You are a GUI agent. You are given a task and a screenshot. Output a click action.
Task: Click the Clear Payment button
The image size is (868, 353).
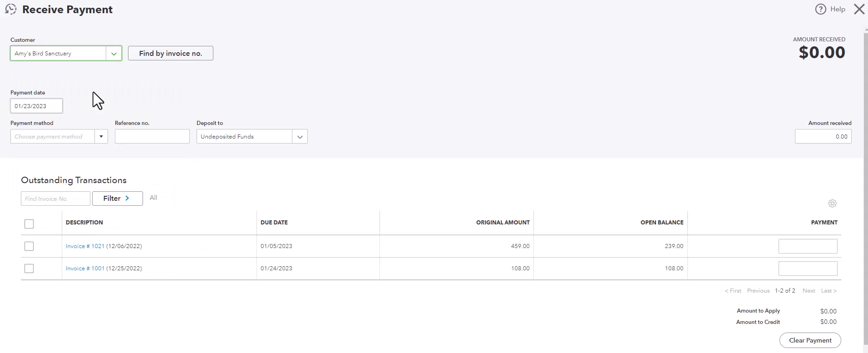click(810, 340)
